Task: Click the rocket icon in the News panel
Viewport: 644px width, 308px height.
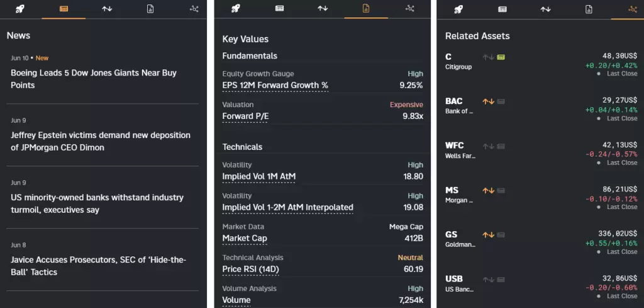Action: (20, 9)
